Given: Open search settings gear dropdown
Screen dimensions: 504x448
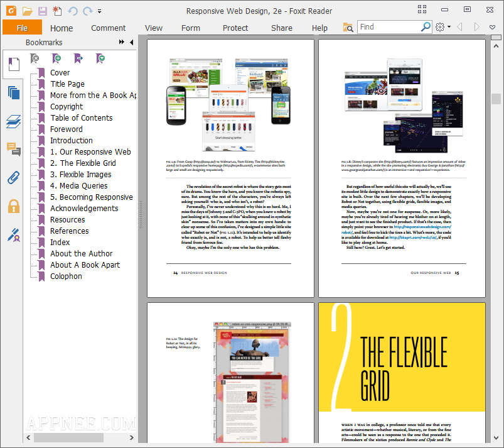Looking at the screenshot, I should (443, 27).
